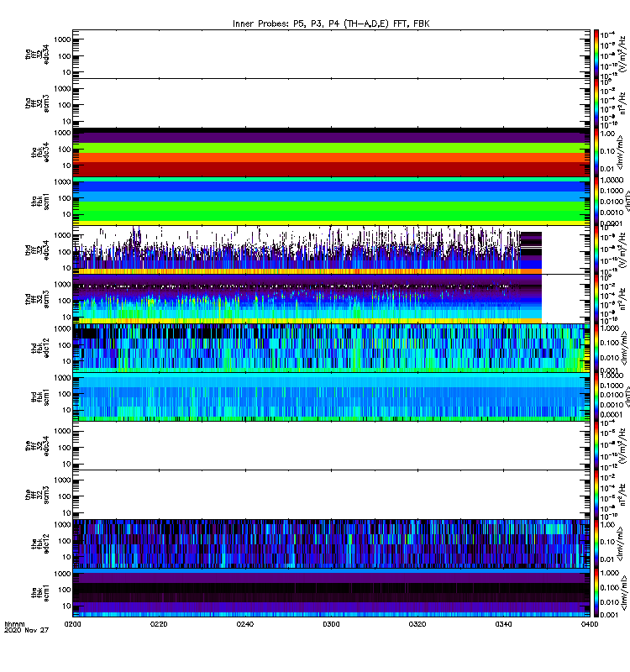The image size is (630, 672).
Task: Select the 'thd fbk scm1' panel label
Action: click(x=40, y=397)
